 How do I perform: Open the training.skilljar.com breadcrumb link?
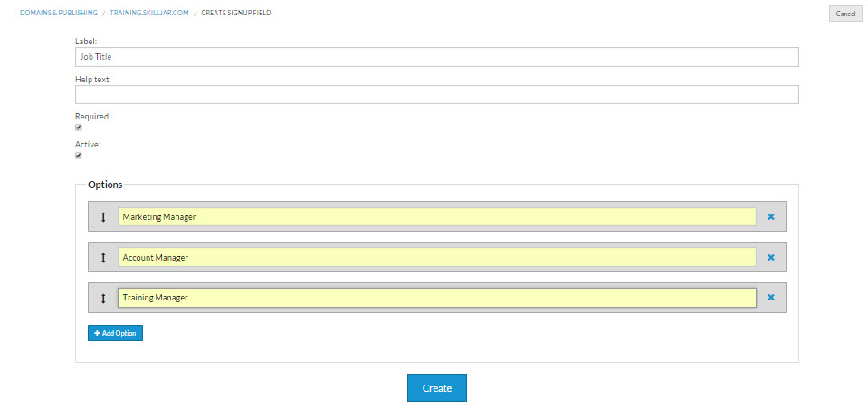[x=149, y=14]
